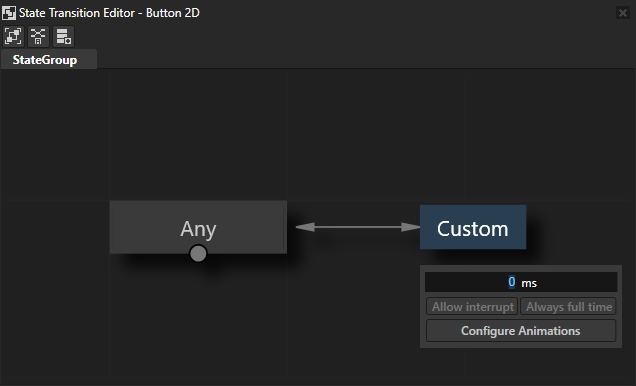Select the transition arrow between Any and Custom
The width and height of the screenshot is (636, 386).
pos(358,227)
